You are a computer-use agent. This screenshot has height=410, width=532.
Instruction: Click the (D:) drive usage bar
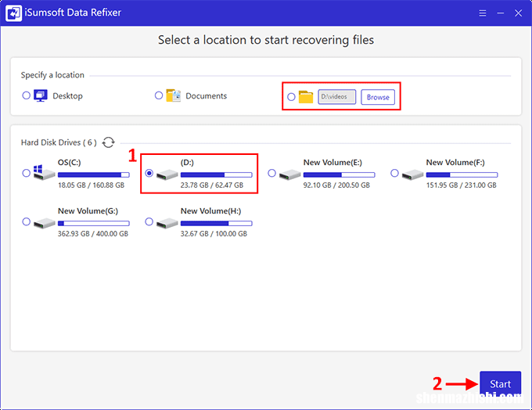tap(217, 174)
